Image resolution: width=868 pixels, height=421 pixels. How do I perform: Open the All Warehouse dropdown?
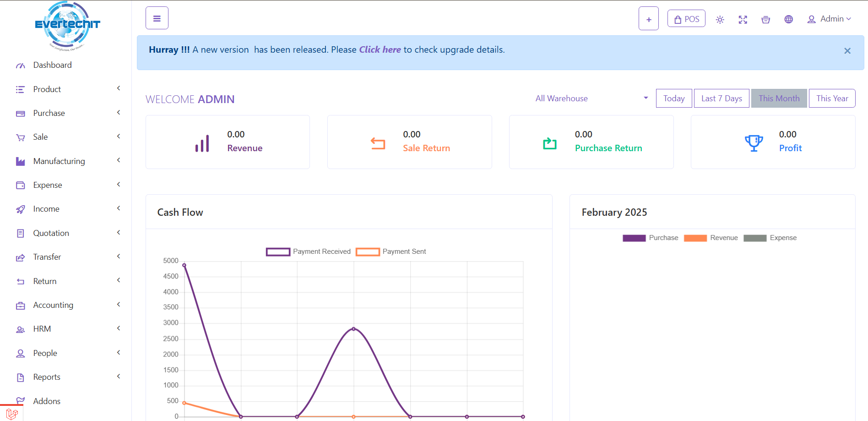(x=591, y=98)
